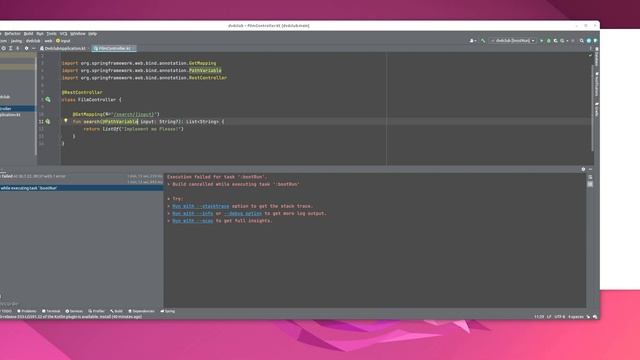Click the Run panel hide minus icon
Screen dimensions: 640x360
coord(590,169)
